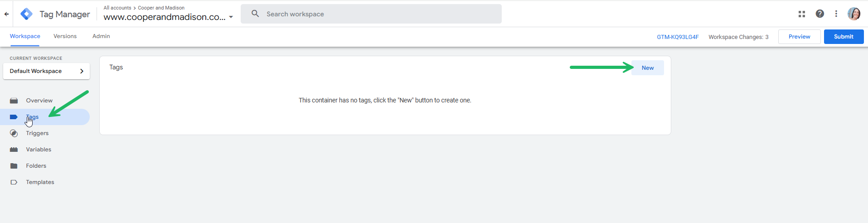Click the Tag Manager logo
Screen dimensions: 868x223
27,14
